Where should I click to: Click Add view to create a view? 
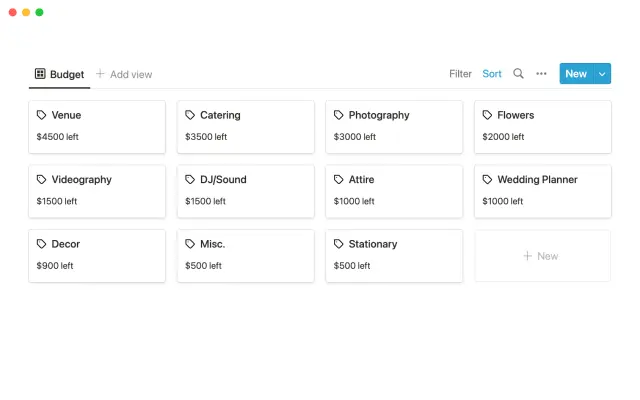click(x=124, y=74)
